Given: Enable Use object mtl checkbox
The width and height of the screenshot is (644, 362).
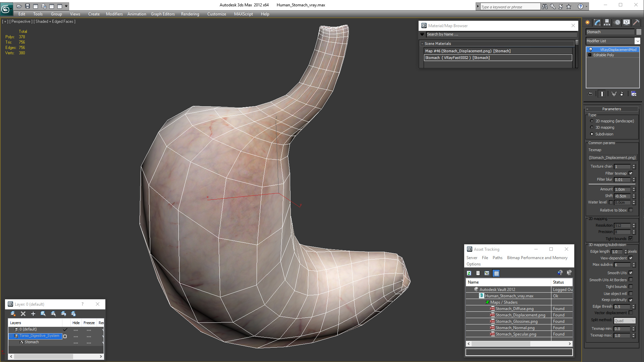Looking at the screenshot, I should point(631,294).
